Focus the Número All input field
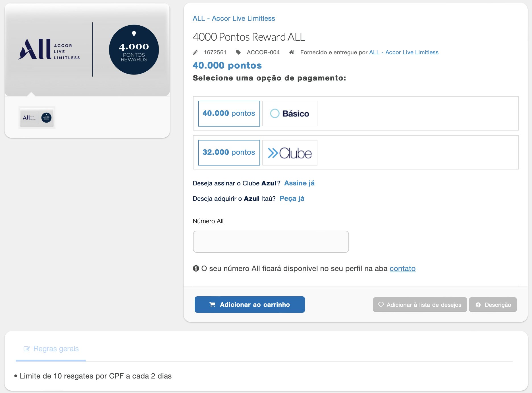Screen dimensions: 532x393 (x=271, y=242)
